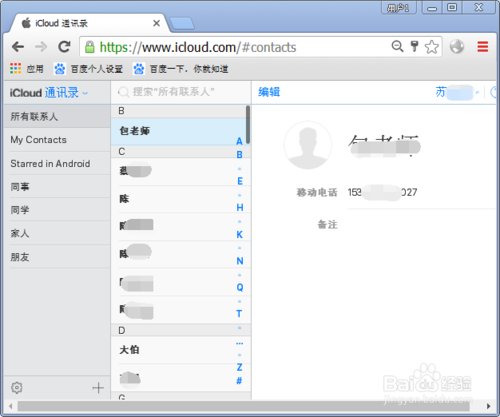Select the 朋友 group
Image resolution: width=500 pixels, height=417 pixels.
[x=57, y=257]
